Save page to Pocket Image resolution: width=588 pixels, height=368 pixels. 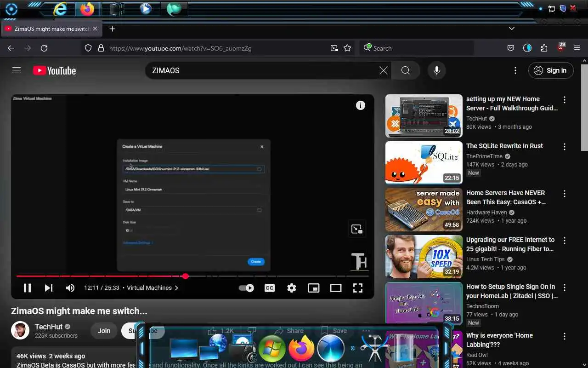pos(511,48)
